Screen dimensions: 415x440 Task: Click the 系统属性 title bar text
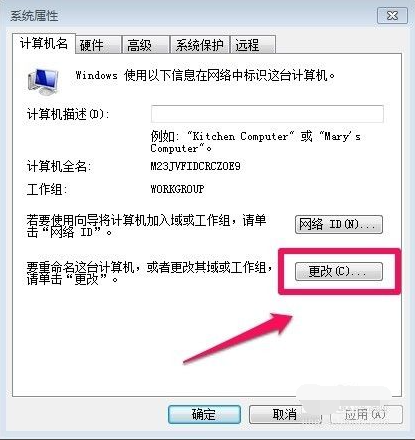click(34, 16)
